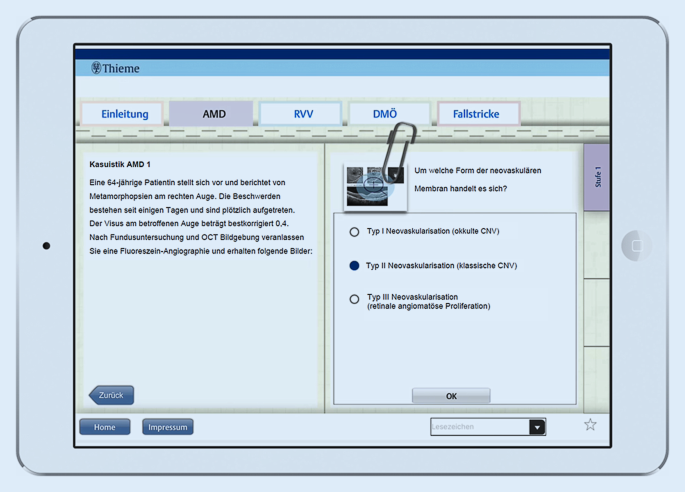
Task: Switch to the DMÖ tab
Action: point(385,114)
